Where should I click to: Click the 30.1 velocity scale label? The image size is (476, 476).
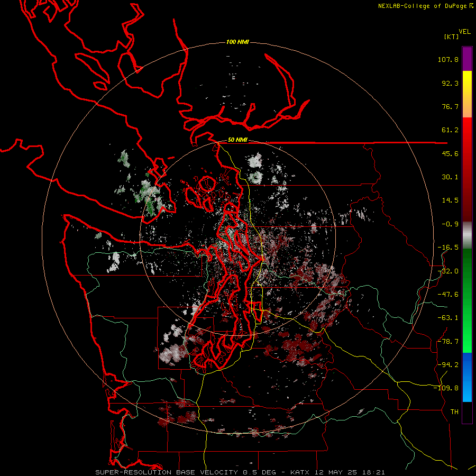[x=450, y=177]
